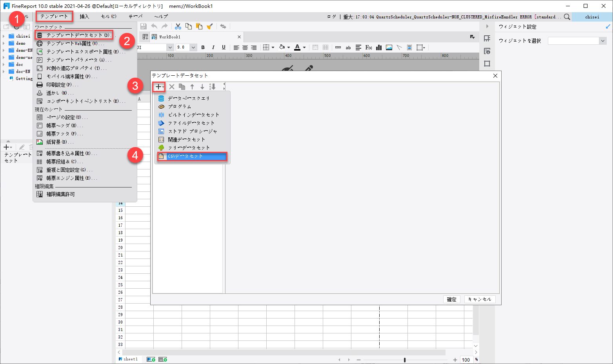The height and width of the screenshot is (364, 613).
Task: Click the Cut scissors icon
Action: pyautogui.click(x=178, y=26)
